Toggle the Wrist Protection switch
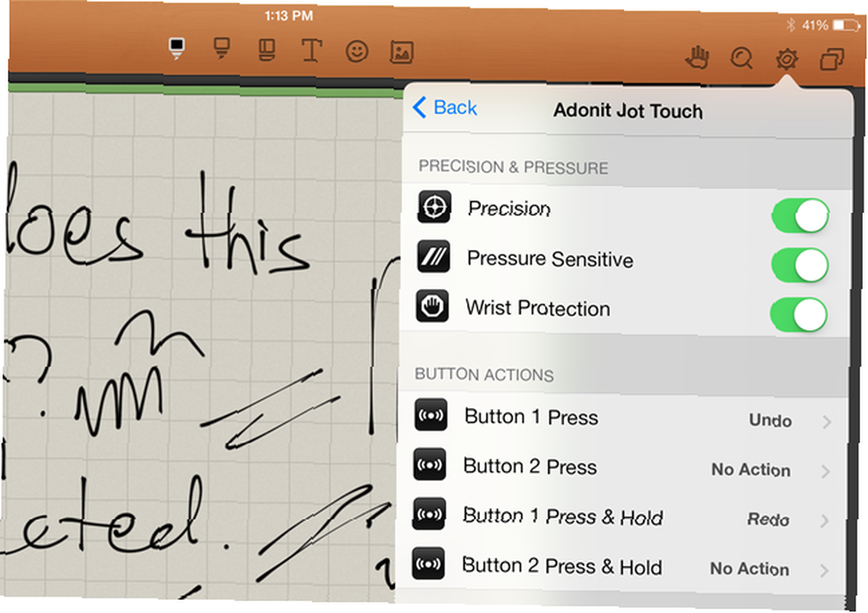Screen dimensions: 868x613 click(x=799, y=314)
